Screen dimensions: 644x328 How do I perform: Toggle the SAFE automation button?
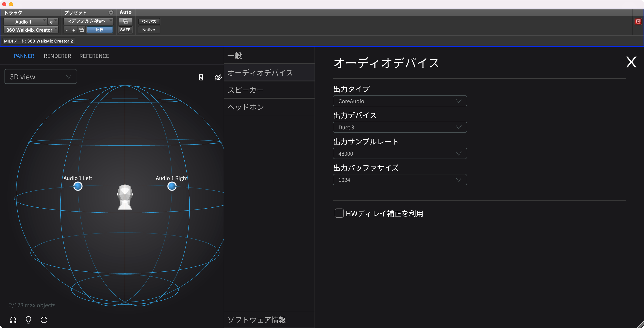[x=125, y=30]
